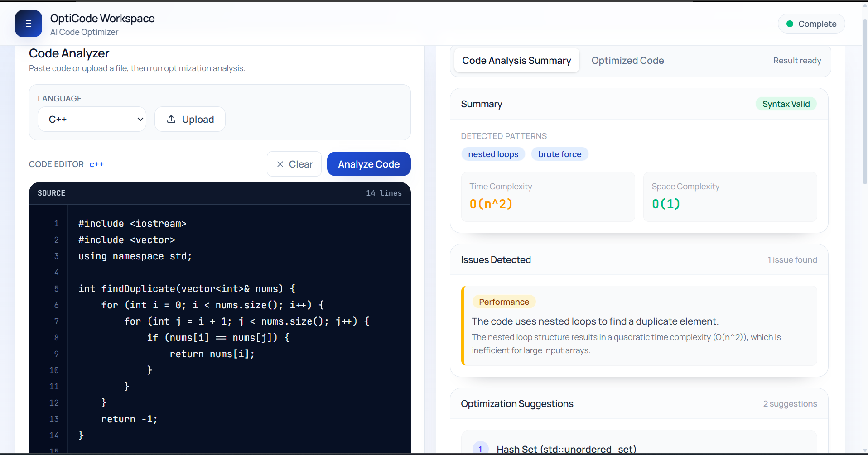The height and width of the screenshot is (455, 868).
Task: Click the brute force pattern tag
Action: click(559, 154)
